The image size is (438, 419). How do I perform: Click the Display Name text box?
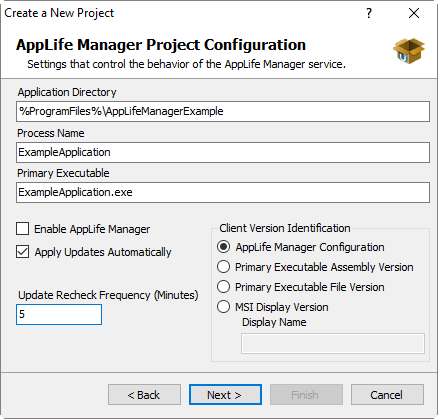tap(333, 343)
